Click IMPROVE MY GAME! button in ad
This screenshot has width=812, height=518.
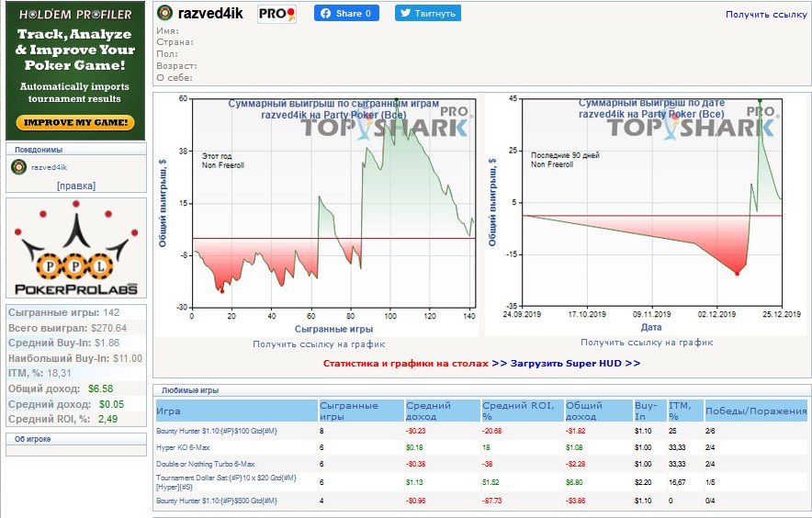click(75, 122)
